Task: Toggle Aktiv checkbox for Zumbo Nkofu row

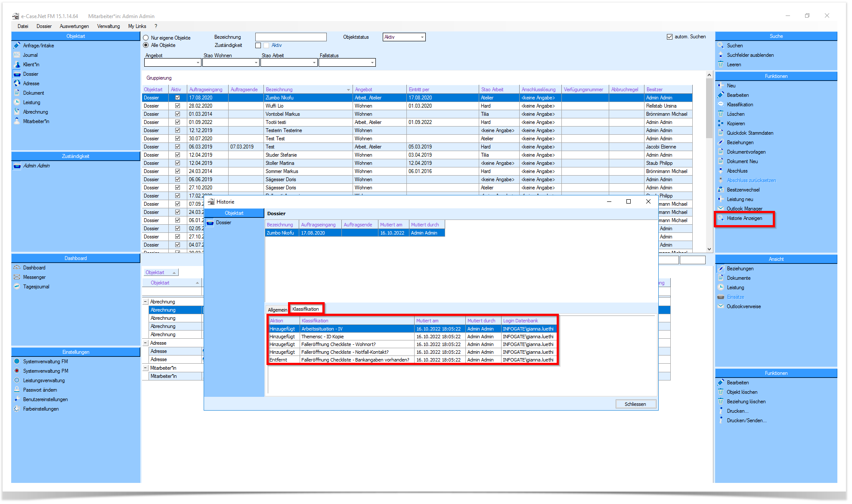Action: [x=177, y=98]
